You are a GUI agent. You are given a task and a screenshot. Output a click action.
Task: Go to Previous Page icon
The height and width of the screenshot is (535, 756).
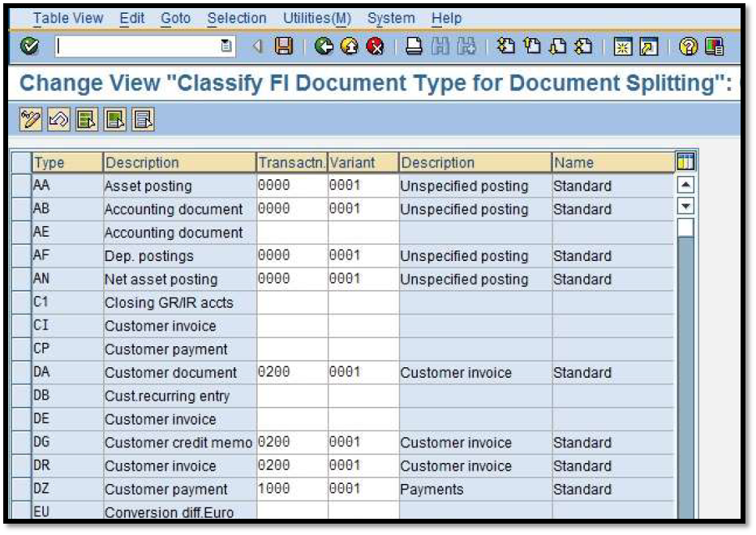coord(532,46)
